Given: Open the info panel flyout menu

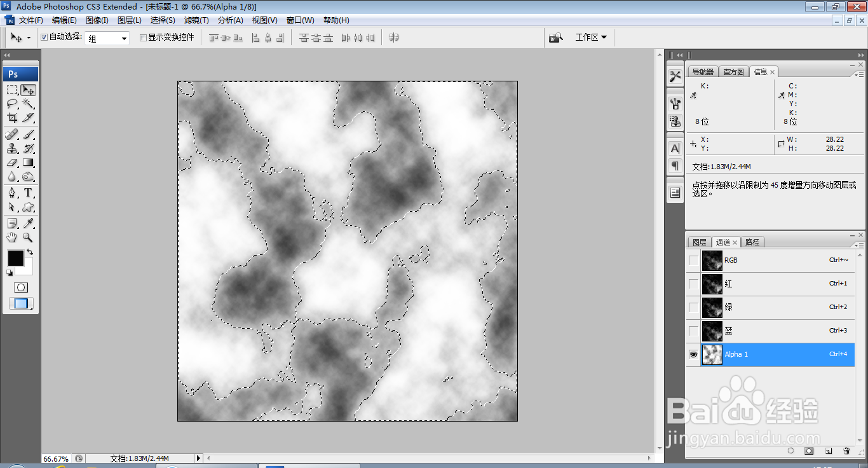Looking at the screenshot, I should click(x=859, y=74).
